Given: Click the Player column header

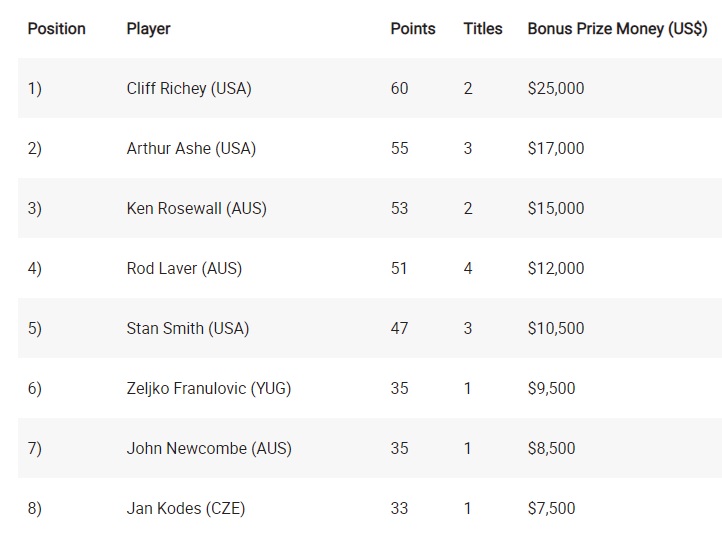Looking at the screenshot, I should pos(148,29).
